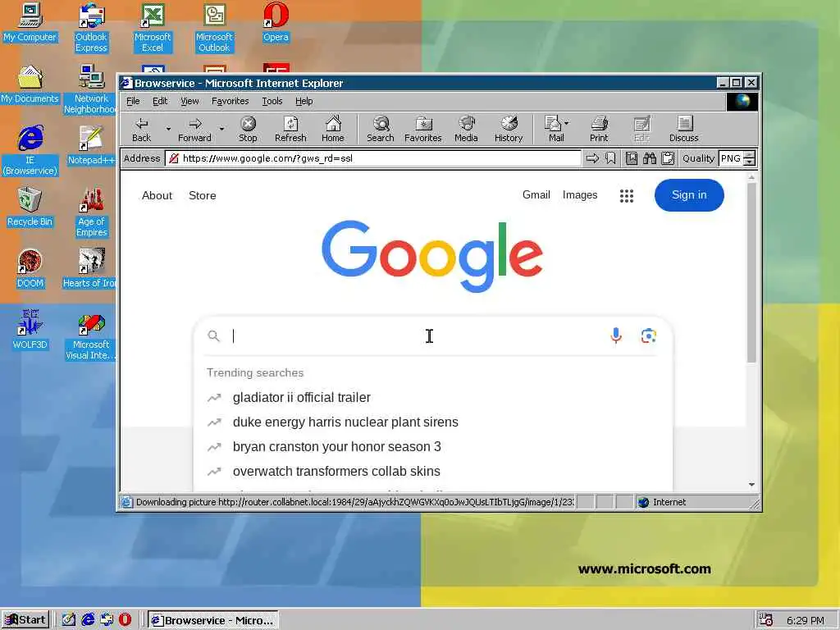Show the History pane

point(509,130)
